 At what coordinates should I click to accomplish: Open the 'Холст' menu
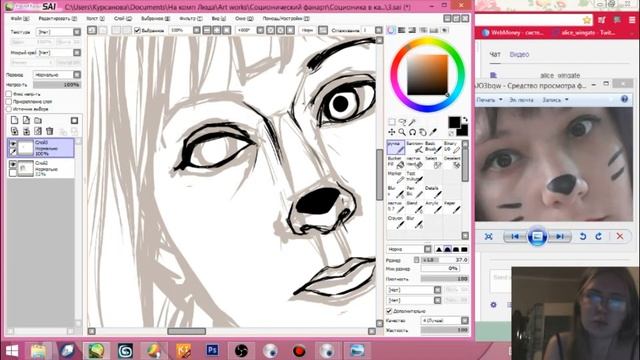(x=96, y=19)
